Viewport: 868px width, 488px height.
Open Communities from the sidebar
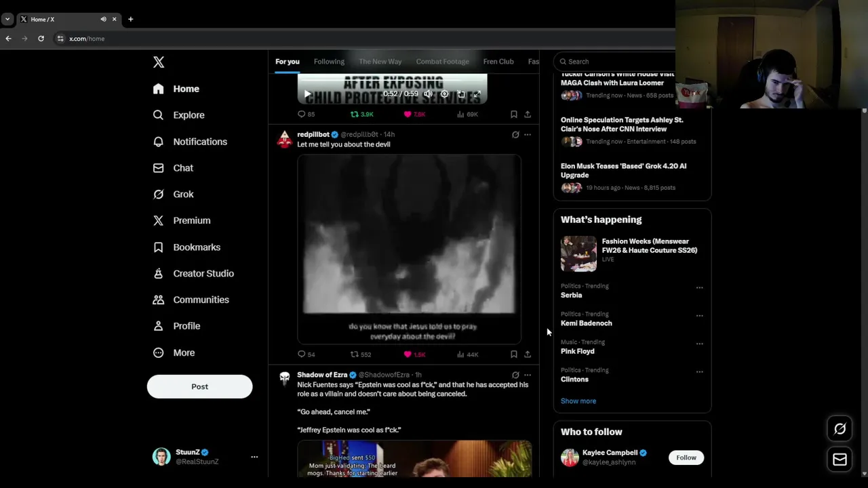coord(191,300)
